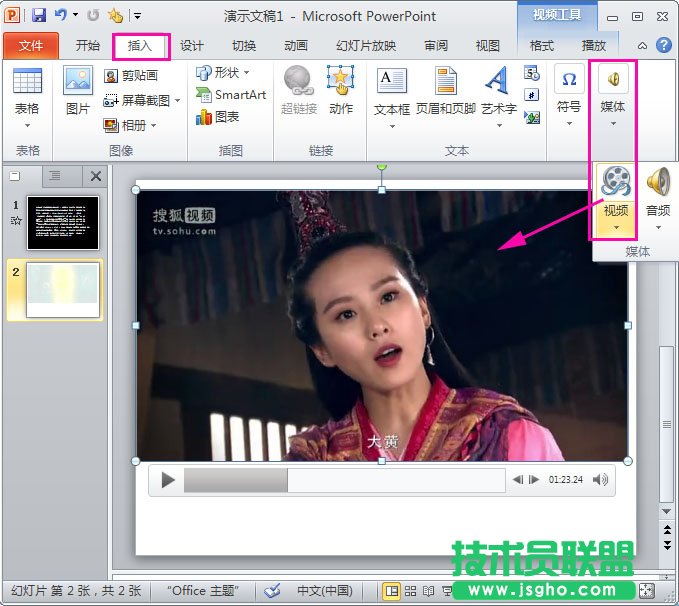Expand the 屏幕截图 dropdown arrow
The width and height of the screenshot is (679, 606).
click(178, 101)
